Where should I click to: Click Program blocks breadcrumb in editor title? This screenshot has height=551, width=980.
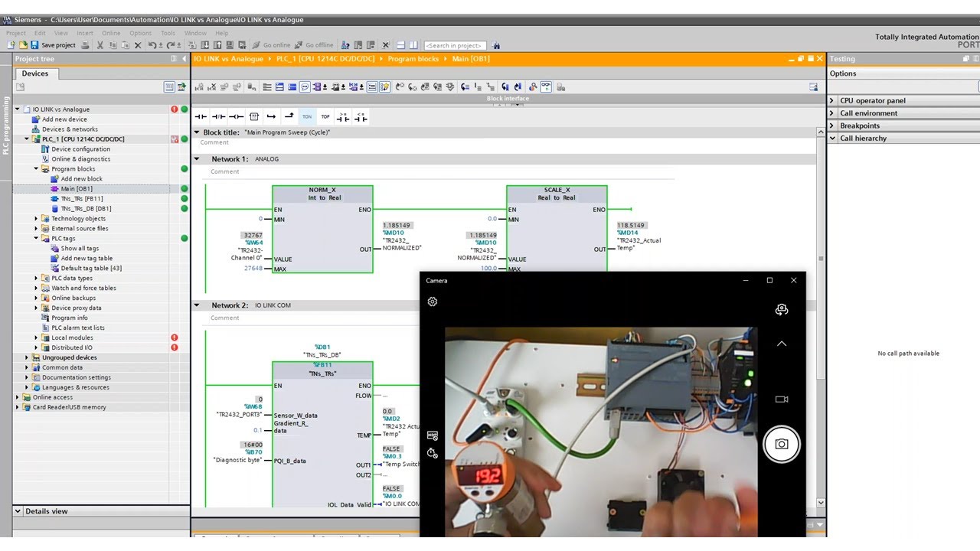[x=413, y=59]
